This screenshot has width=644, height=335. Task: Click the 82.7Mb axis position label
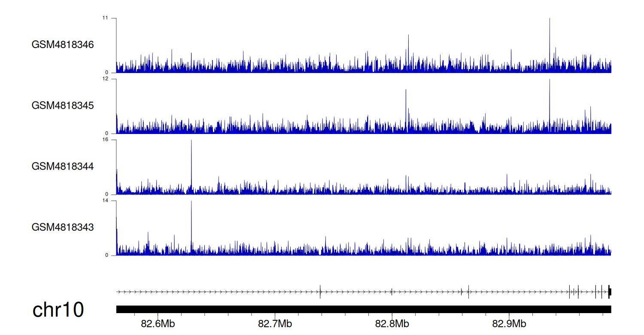(x=275, y=323)
